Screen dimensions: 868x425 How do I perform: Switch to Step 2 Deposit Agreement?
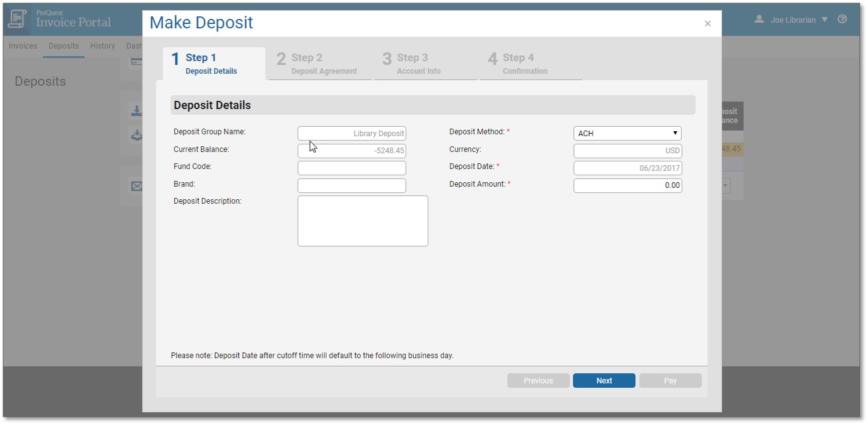click(x=320, y=64)
